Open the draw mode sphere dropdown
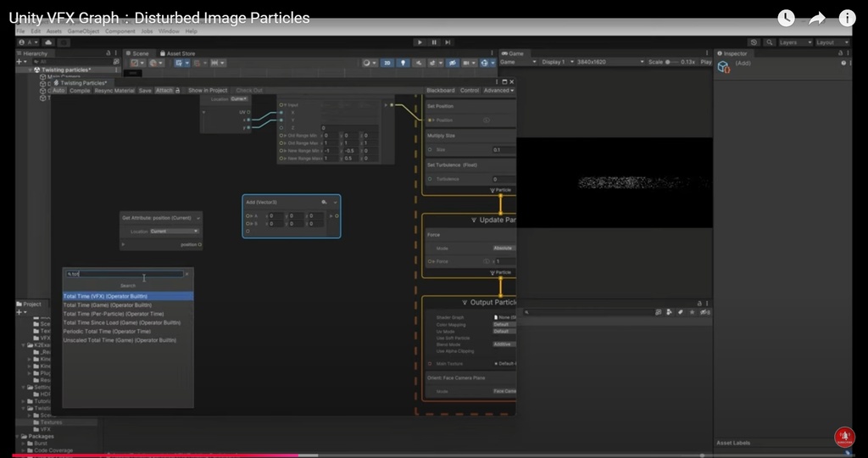This screenshot has height=458, width=868. tap(369, 63)
